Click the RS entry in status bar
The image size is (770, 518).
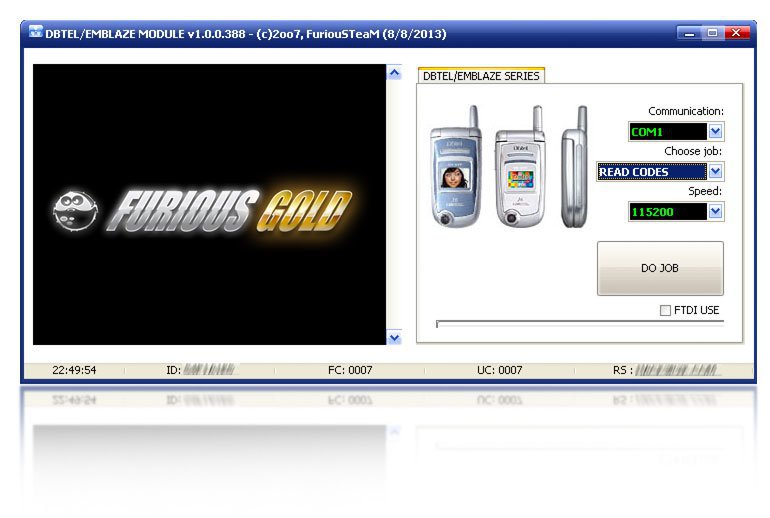click(667, 370)
